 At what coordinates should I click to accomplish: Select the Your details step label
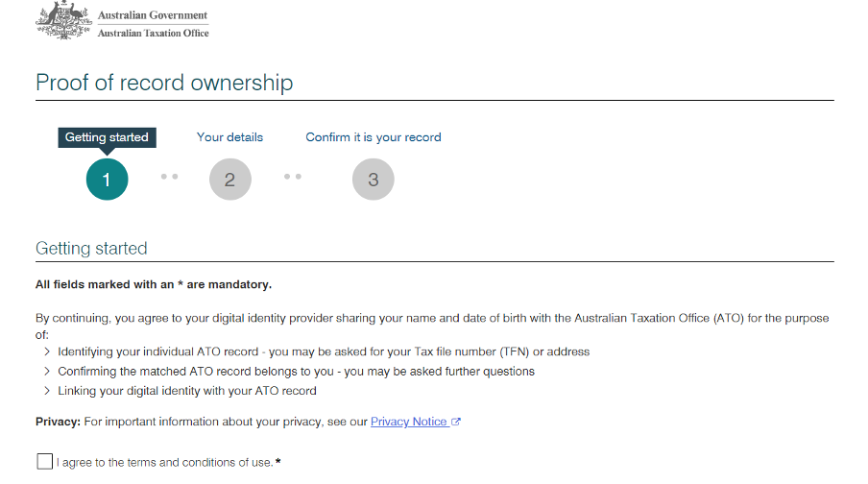pyautogui.click(x=229, y=137)
